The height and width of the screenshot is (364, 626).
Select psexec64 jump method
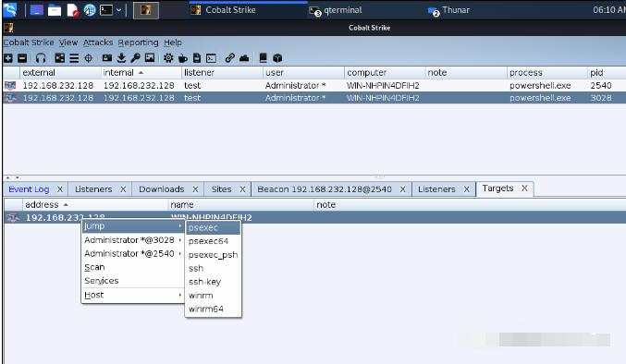pyautogui.click(x=214, y=241)
